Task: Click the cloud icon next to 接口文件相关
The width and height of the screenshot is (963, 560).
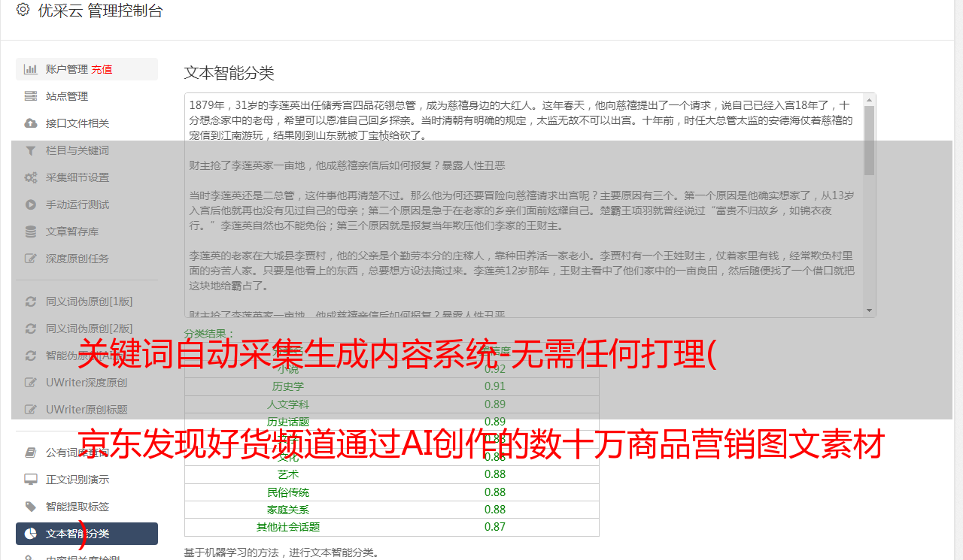Action: [31, 123]
